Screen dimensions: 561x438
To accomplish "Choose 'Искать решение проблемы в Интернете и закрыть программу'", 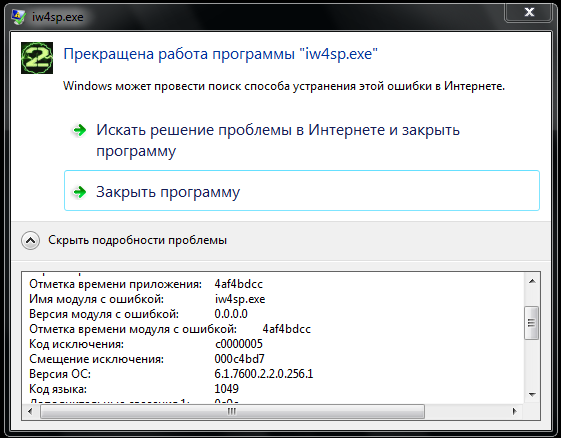I will [x=278, y=140].
